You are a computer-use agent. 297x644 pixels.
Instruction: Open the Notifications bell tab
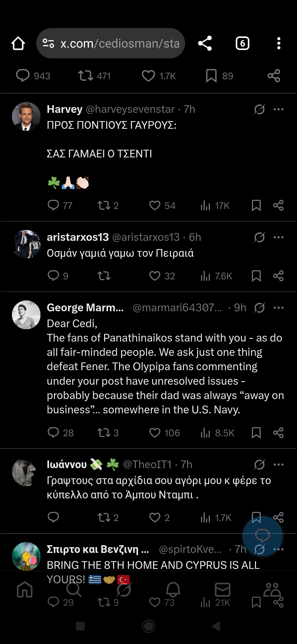(173, 590)
